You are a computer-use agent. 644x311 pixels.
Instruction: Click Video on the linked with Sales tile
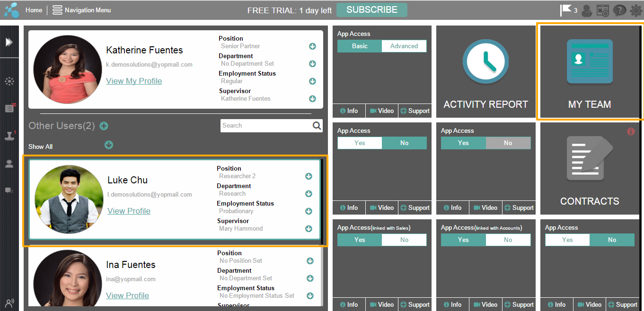382,304
